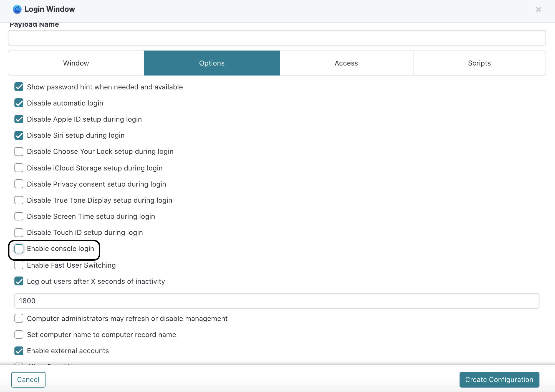Uncheck Disable Apple ID setup during login
Image resolution: width=555 pixels, height=392 pixels.
tap(19, 119)
